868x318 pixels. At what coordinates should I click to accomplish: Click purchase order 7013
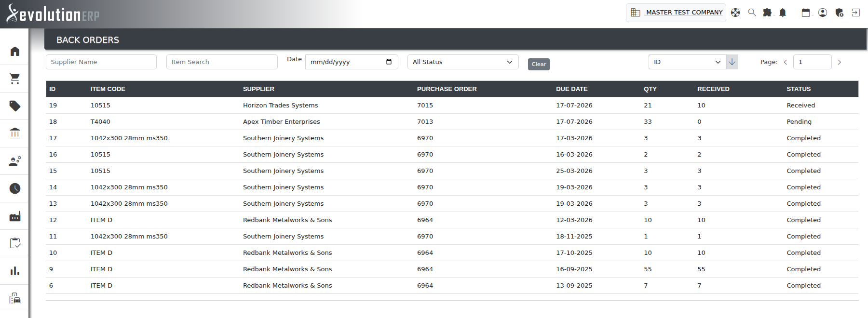click(x=425, y=122)
